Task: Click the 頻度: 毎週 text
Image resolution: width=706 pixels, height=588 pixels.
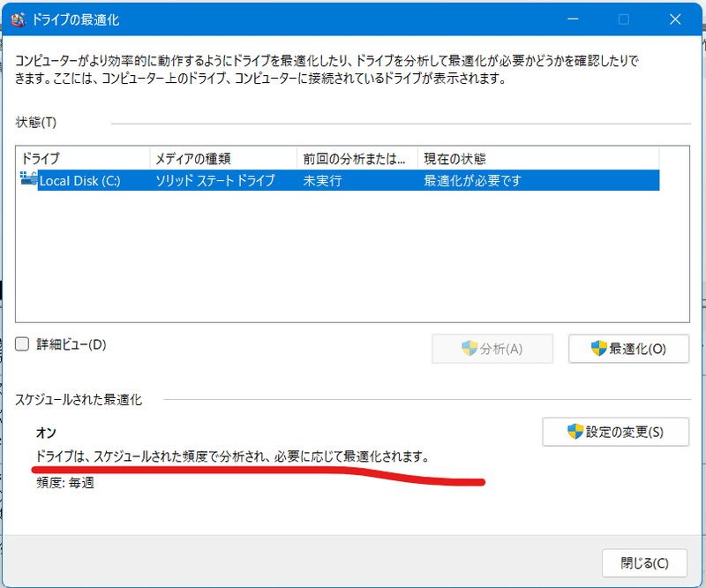Action: [65, 483]
